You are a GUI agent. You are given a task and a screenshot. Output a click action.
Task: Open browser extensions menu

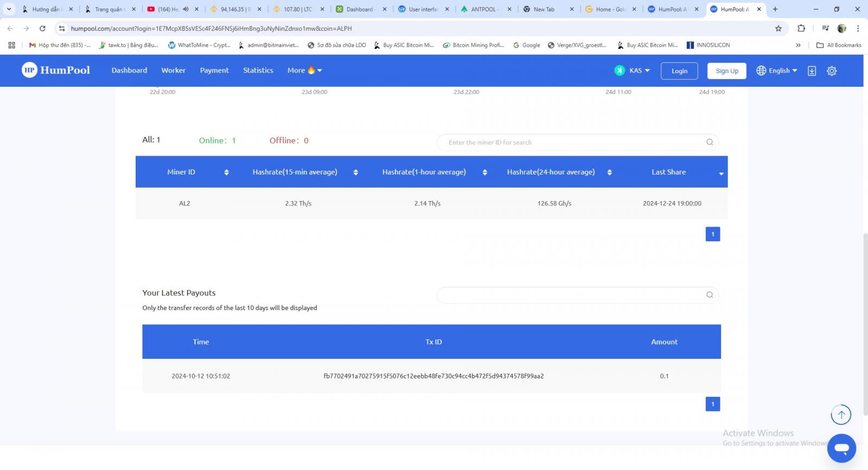pyautogui.click(x=801, y=28)
